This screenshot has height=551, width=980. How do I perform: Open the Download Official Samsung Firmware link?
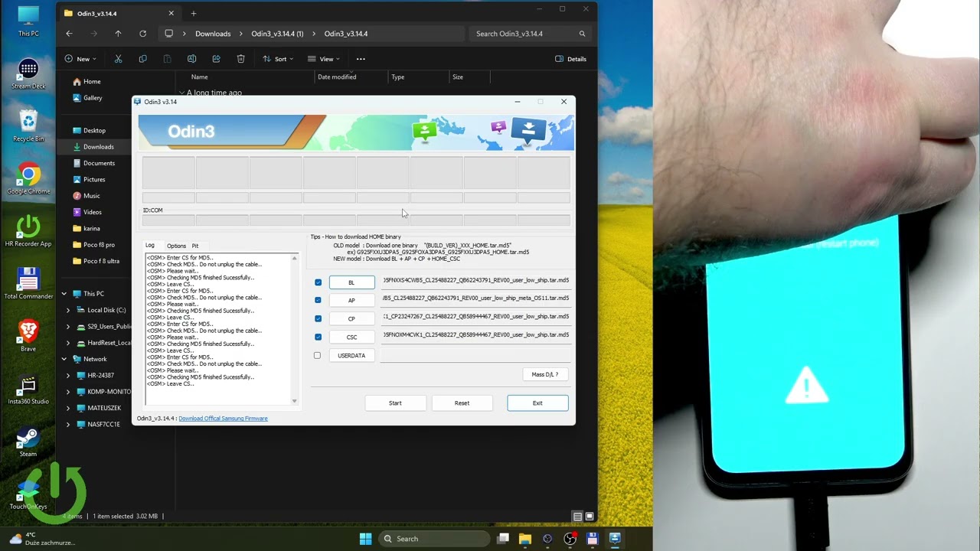[223, 419]
